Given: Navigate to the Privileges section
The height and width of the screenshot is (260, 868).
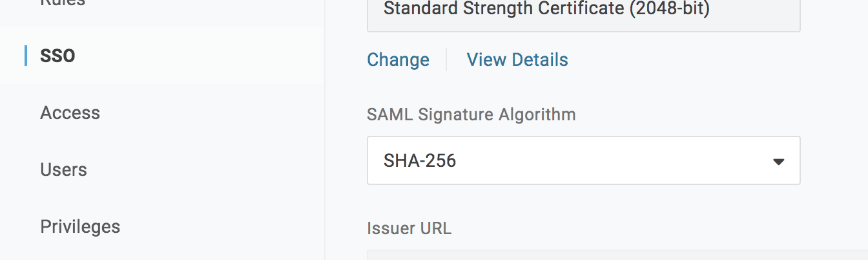Looking at the screenshot, I should tap(80, 226).
